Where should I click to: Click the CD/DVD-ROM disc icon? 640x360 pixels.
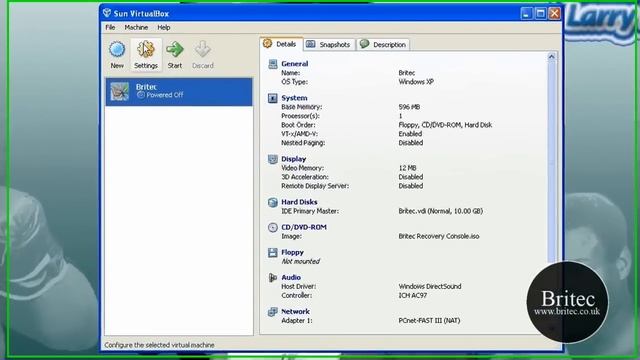coord(273,227)
